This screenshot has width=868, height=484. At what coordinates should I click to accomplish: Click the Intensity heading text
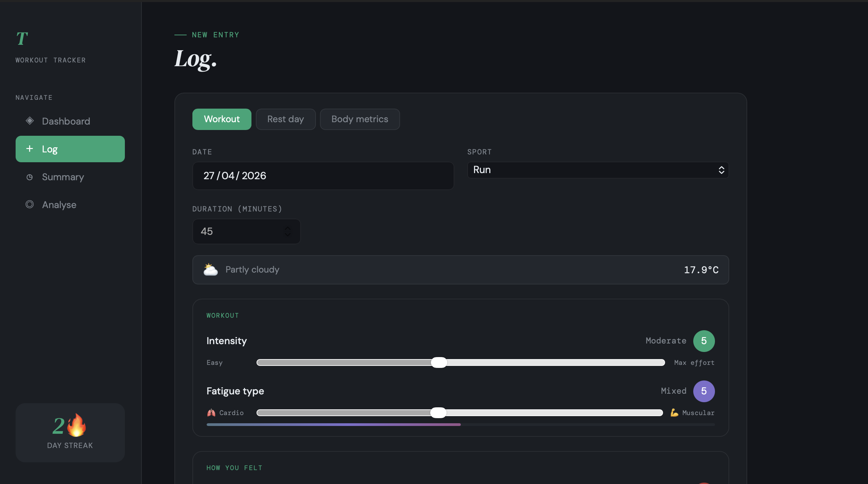tap(227, 341)
